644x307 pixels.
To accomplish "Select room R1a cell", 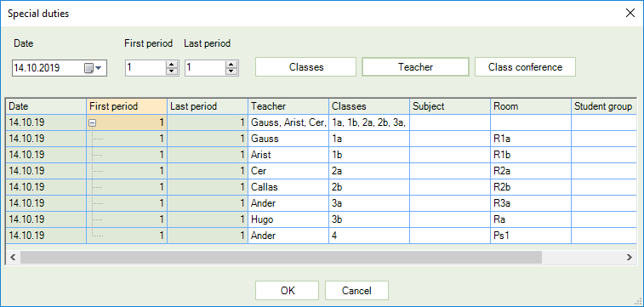I will pos(531,139).
